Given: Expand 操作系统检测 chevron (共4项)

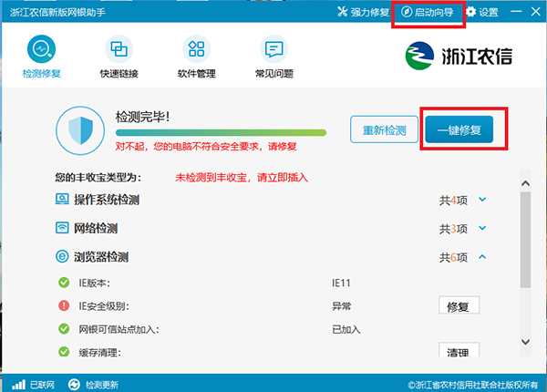Looking at the screenshot, I should click(482, 200).
